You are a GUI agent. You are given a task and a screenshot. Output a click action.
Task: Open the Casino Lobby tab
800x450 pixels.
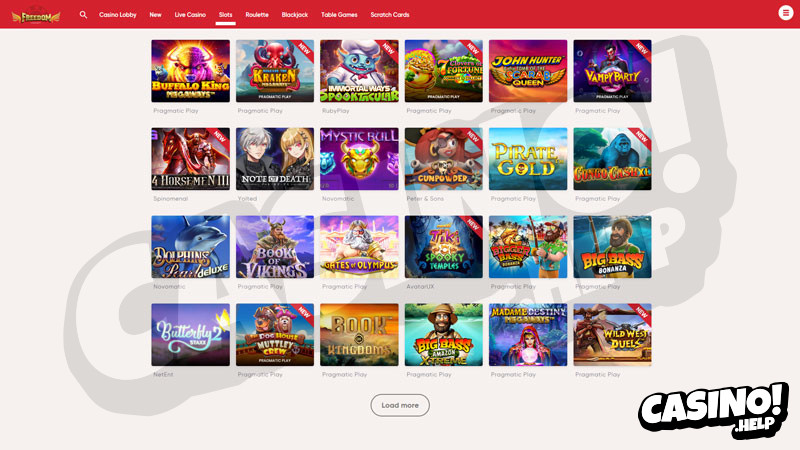[118, 15]
